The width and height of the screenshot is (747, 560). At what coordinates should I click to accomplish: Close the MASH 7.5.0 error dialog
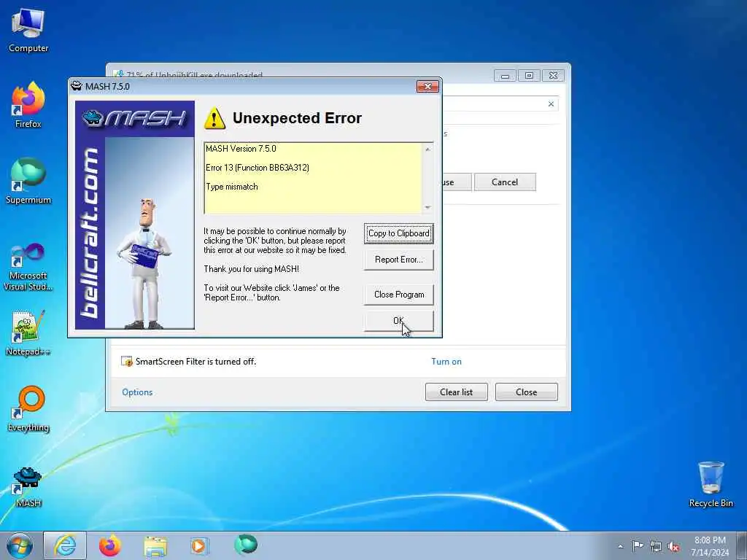click(427, 86)
